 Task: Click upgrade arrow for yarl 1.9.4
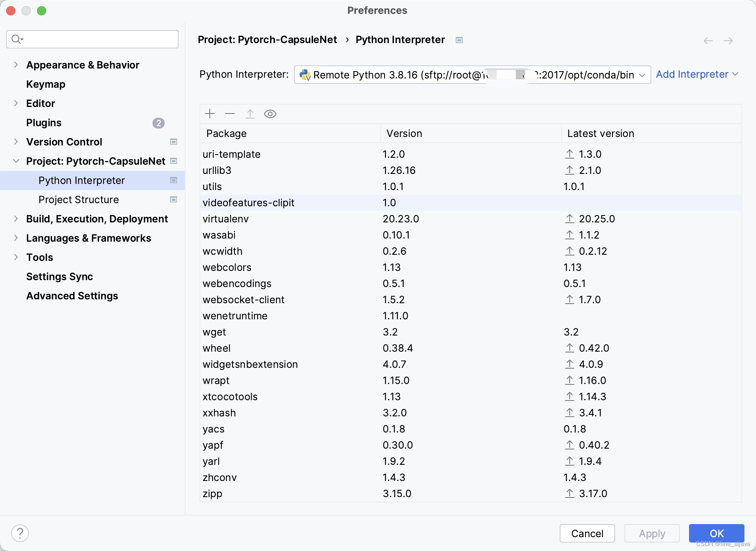click(570, 461)
